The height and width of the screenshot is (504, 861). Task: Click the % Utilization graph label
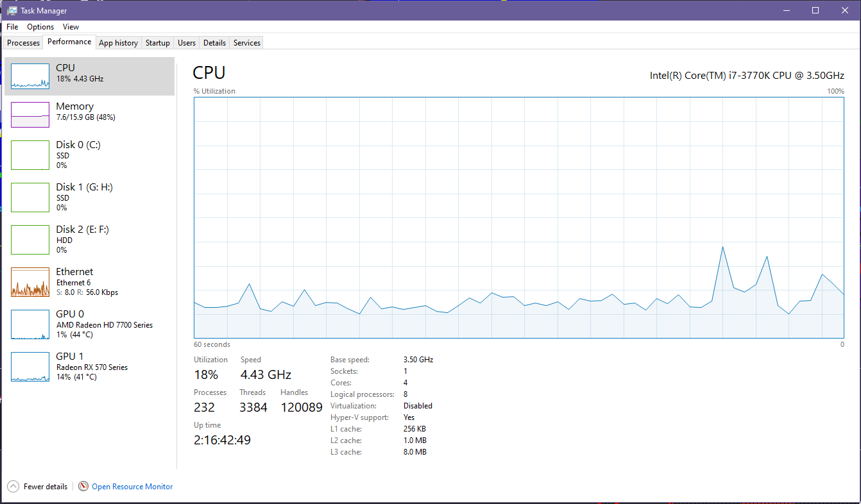(x=214, y=91)
